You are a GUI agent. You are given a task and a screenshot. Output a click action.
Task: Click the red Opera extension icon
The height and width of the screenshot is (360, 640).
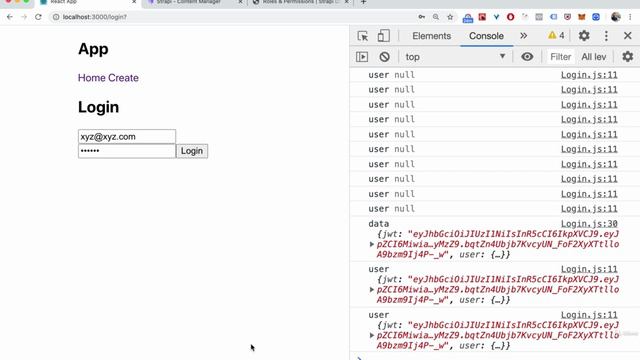pyautogui.click(x=510, y=17)
